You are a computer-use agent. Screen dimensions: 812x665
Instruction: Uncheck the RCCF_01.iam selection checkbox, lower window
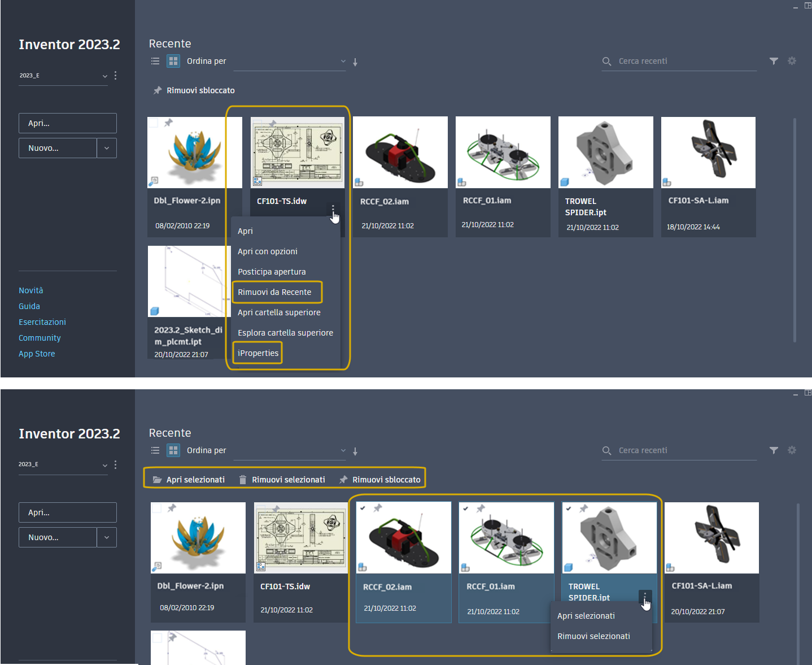coord(465,508)
